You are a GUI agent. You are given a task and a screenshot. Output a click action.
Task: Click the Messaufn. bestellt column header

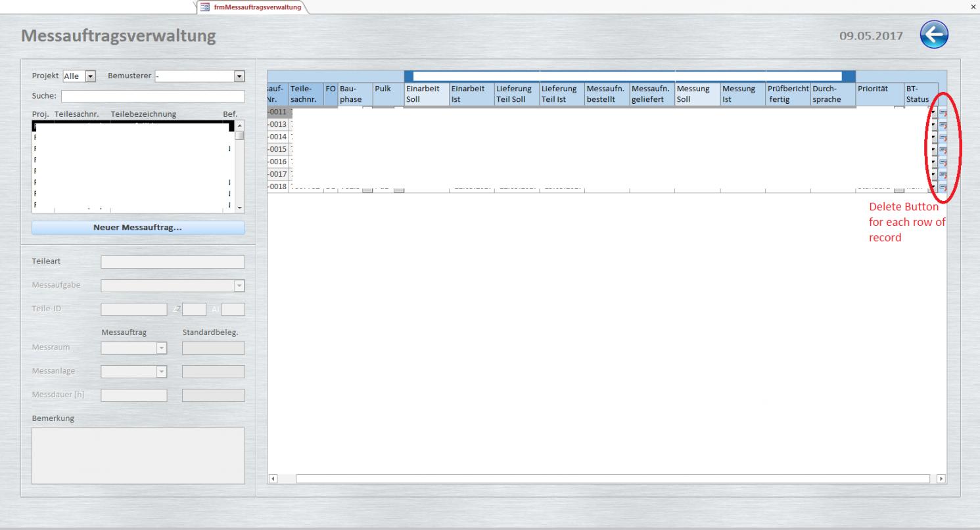[x=606, y=95]
